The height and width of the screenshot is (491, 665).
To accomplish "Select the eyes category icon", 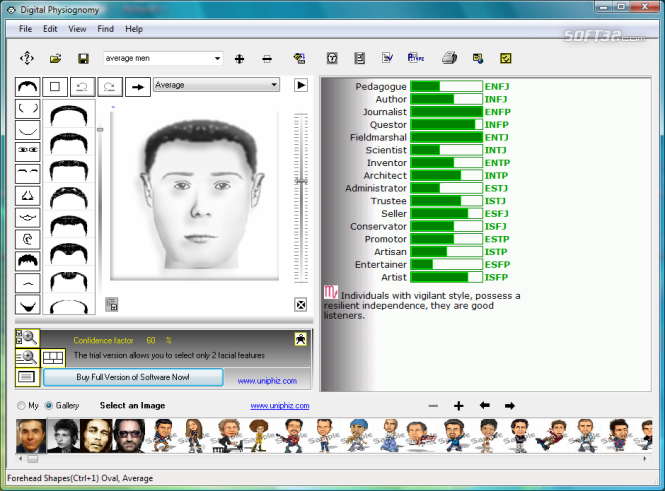I will tap(28, 151).
